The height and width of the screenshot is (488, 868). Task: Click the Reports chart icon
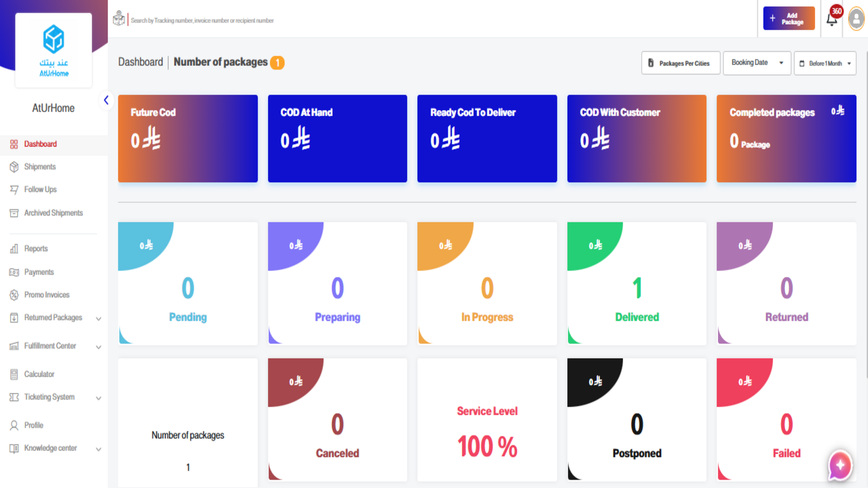[14, 249]
